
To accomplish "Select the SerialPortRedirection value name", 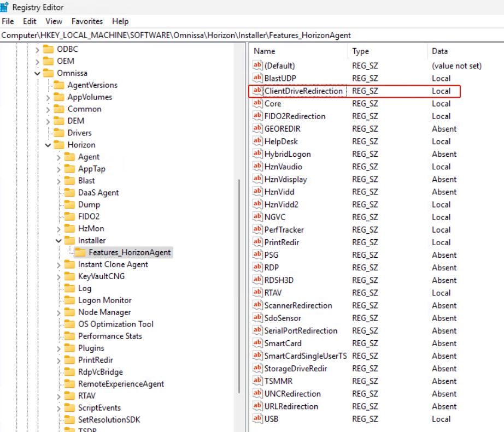I will tap(301, 331).
